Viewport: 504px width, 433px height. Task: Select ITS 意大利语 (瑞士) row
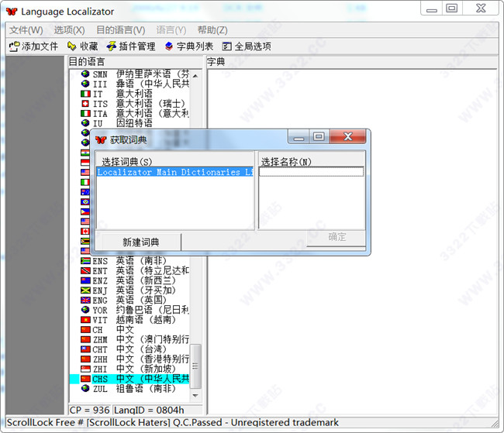(x=129, y=104)
